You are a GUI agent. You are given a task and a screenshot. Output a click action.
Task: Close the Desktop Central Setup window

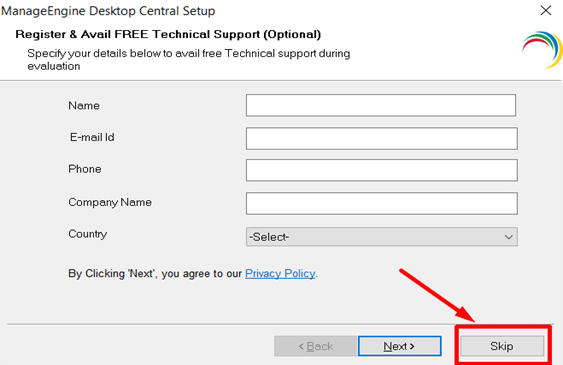pyautogui.click(x=546, y=10)
